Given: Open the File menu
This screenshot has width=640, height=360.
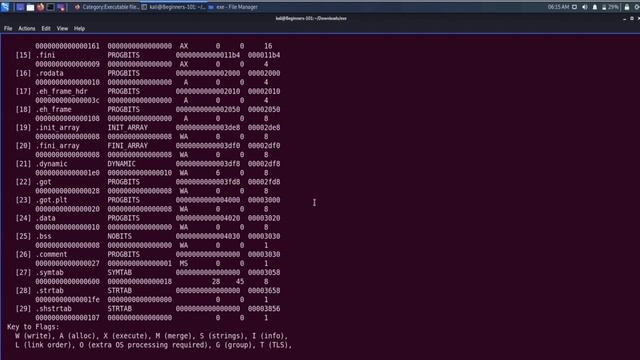Looking at the screenshot, I should pyautogui.click(x=8, y=29).
